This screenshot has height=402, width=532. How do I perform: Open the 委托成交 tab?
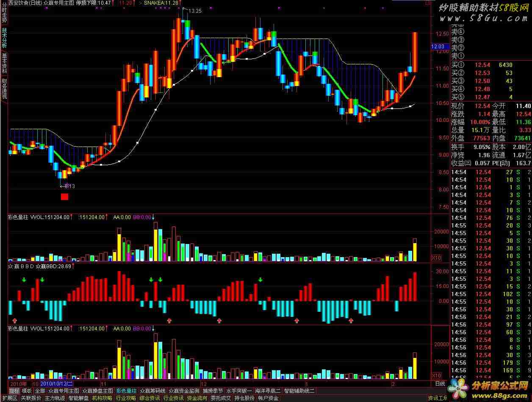[x=221, y=398]
